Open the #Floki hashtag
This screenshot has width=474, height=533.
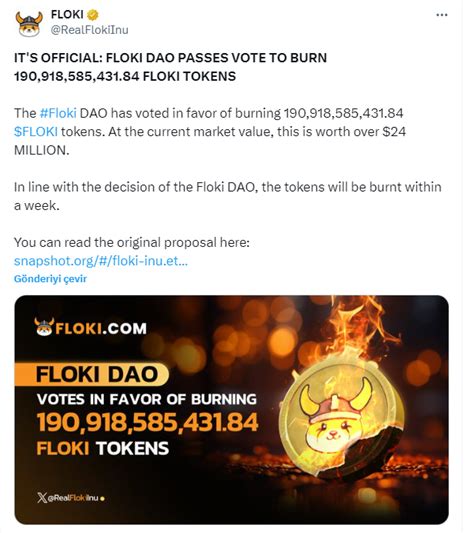click(58, 113)
